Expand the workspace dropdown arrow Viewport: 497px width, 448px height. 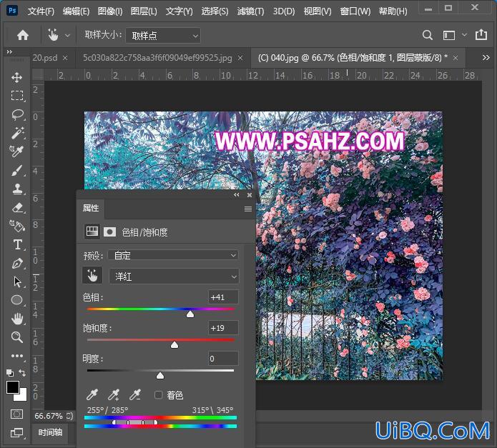pos(464,35)
